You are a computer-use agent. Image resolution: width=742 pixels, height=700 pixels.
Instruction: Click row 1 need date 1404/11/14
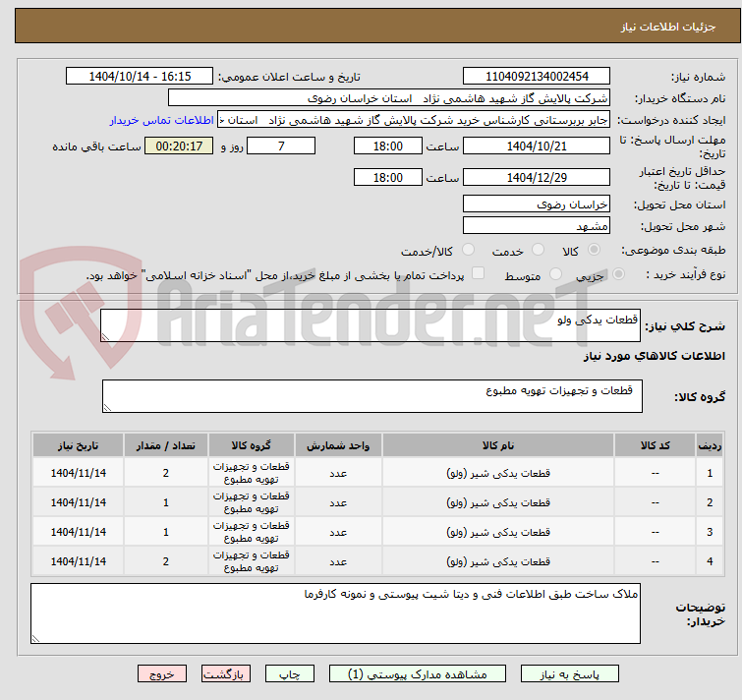[78, 473]
